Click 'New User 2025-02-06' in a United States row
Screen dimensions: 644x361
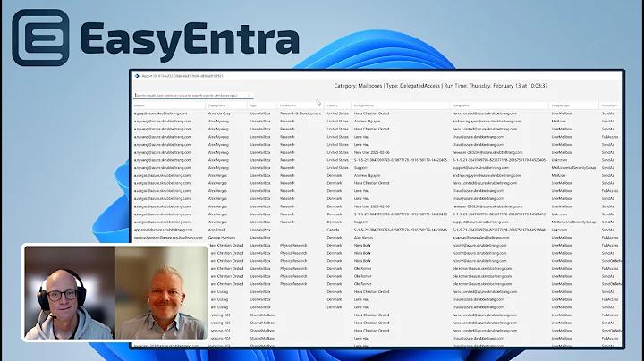372,152
